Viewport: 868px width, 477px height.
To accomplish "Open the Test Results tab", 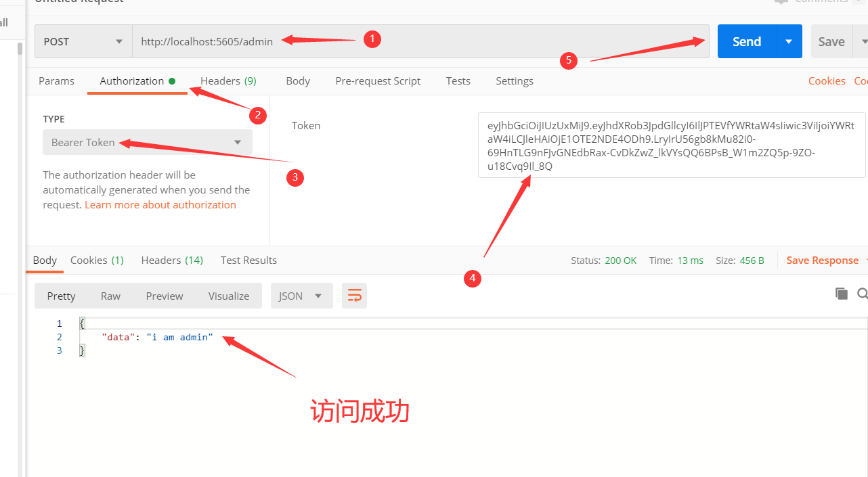I will tap(248, 260).
